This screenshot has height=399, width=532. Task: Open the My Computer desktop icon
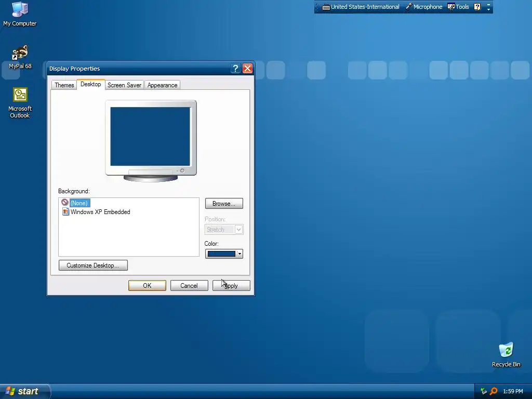coord(20,14)
